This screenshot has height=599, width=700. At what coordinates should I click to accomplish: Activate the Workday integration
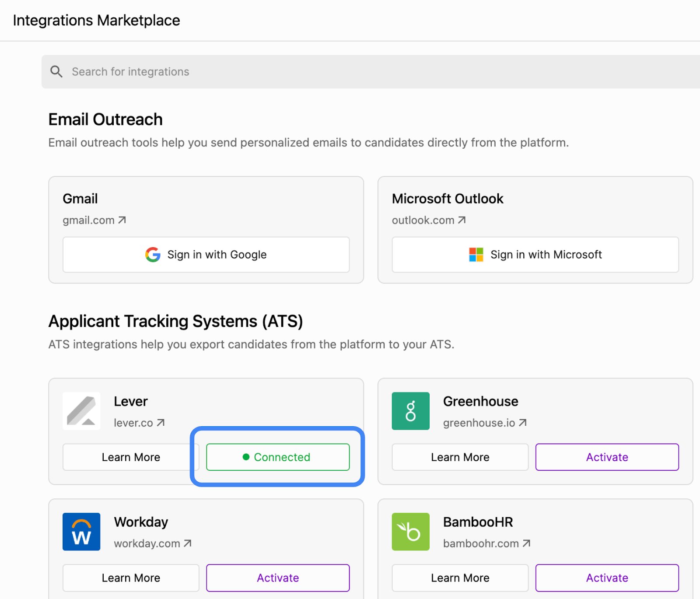pyautogui.click(x=278, y=578)
